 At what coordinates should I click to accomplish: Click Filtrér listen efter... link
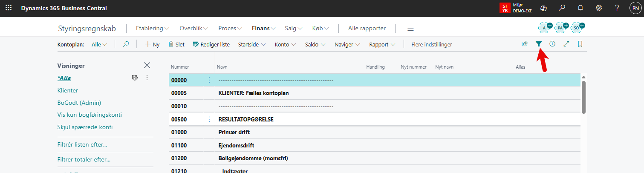coord(82,145)
